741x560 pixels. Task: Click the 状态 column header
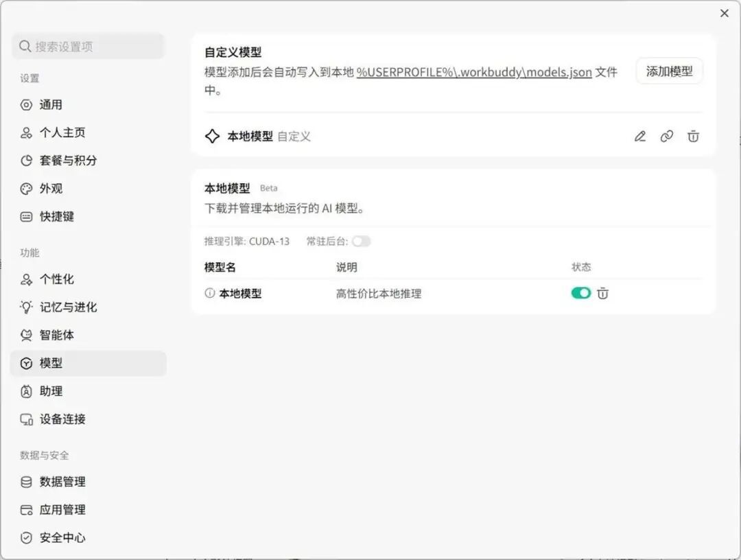[581, 267]
